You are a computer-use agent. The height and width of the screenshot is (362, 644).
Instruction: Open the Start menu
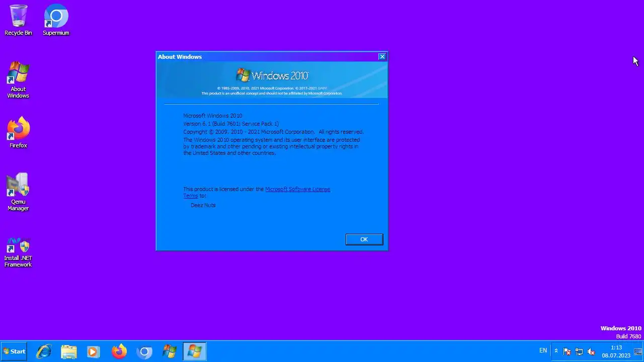[x=14, y=351]
